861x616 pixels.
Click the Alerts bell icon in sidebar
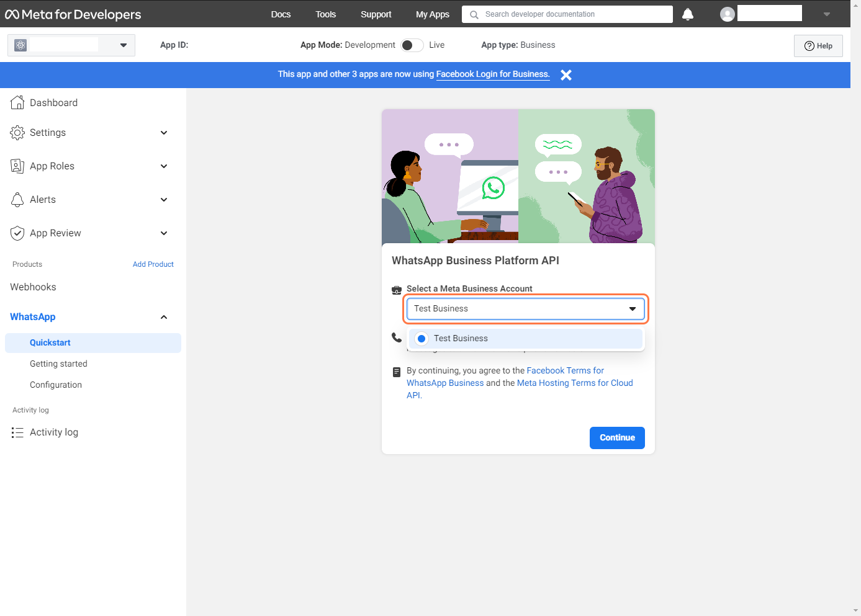pos(17,199)
